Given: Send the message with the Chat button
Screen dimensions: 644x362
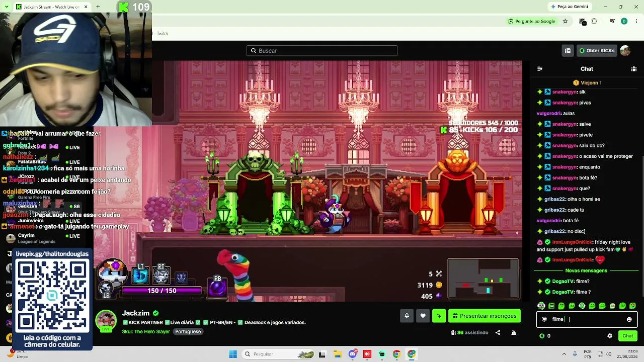Looking at the screenshot, I should pyautogui.click(x=628, y=336).
